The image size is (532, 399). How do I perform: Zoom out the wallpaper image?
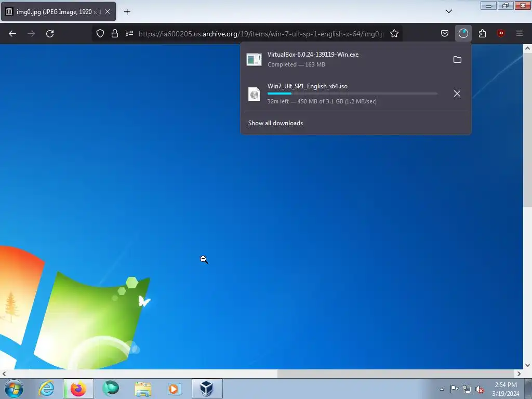(261, 206)
